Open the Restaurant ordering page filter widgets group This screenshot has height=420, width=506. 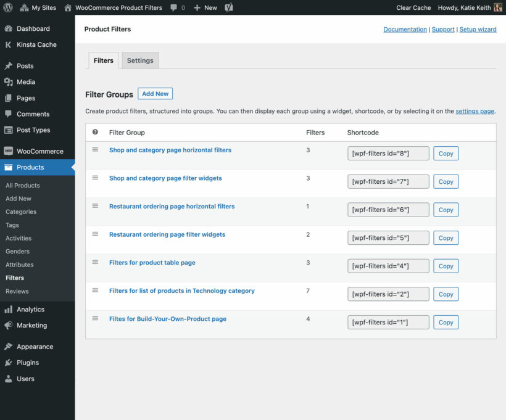167,234
